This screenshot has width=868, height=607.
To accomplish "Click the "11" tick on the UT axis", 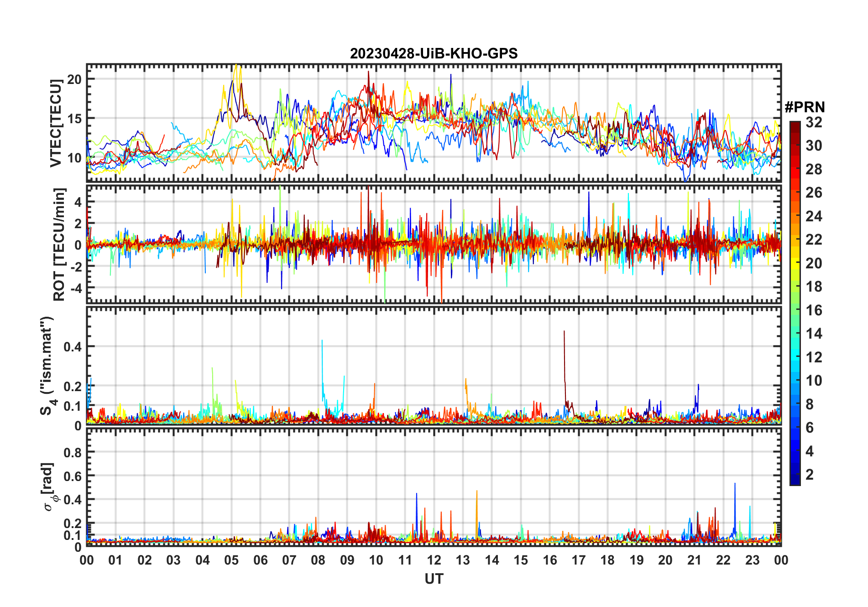I will 405,560.
